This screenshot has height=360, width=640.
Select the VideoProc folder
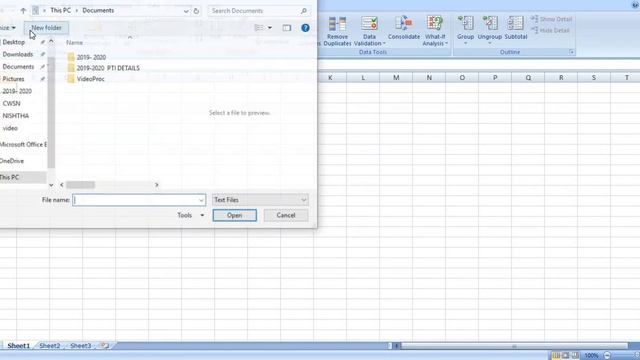pyautogui.click(x=86, y=79)
